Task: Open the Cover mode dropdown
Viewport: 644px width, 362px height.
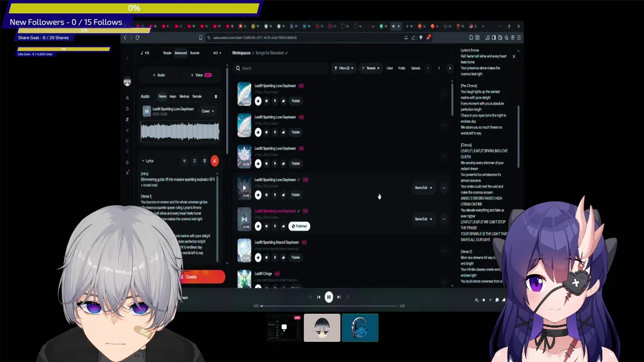Action: (x=208, y=111)
